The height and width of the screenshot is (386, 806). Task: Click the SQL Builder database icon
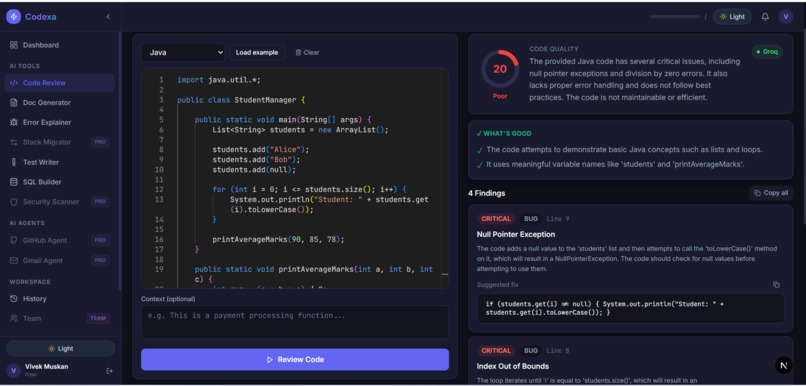[x=14, y=182]
